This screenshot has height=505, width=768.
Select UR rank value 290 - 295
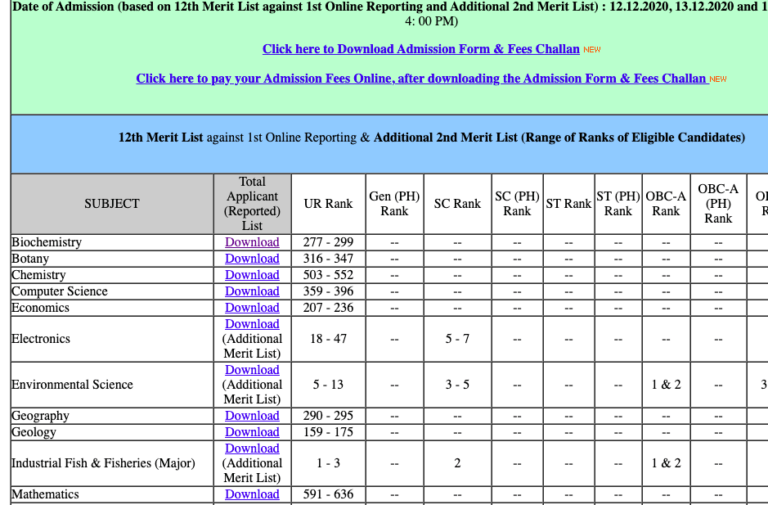[x=328, y=415]
